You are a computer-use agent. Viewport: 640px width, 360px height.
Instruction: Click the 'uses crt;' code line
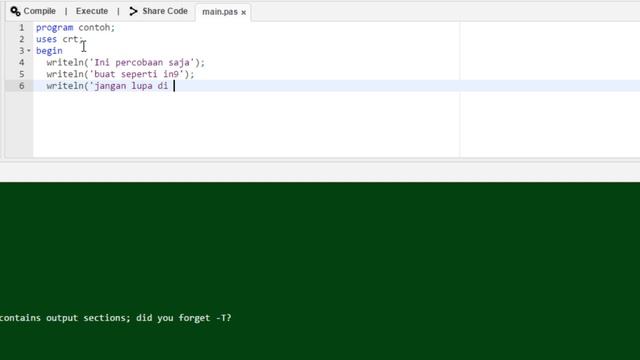tap(60, 39)
